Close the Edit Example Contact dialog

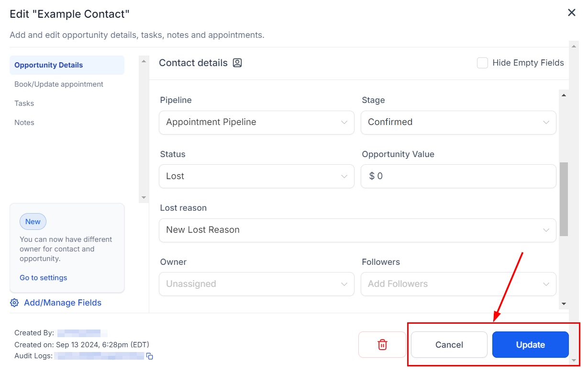tap(571, 13)
